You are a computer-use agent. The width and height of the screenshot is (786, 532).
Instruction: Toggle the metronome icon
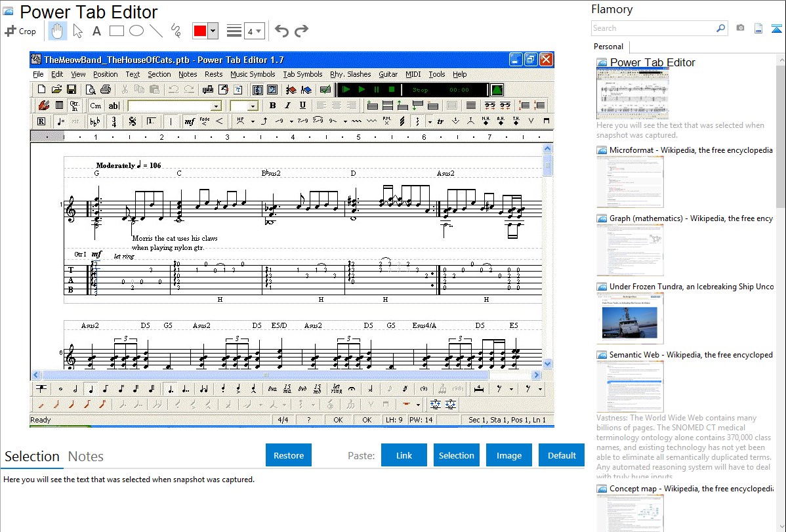[497, 90]
